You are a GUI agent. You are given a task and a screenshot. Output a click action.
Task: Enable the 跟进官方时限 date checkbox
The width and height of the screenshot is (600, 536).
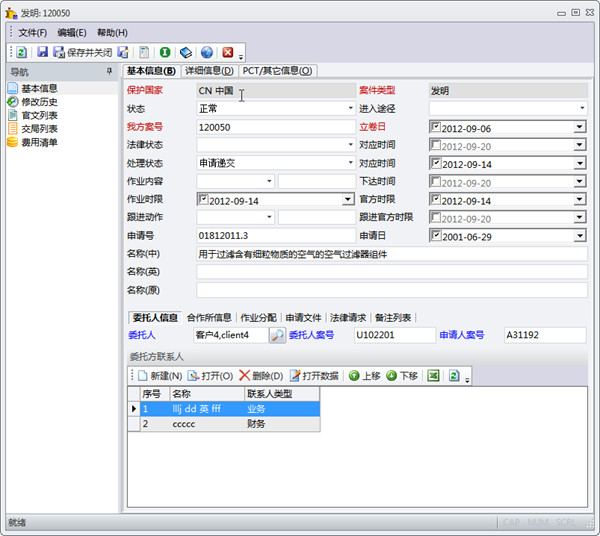(435, 217)
